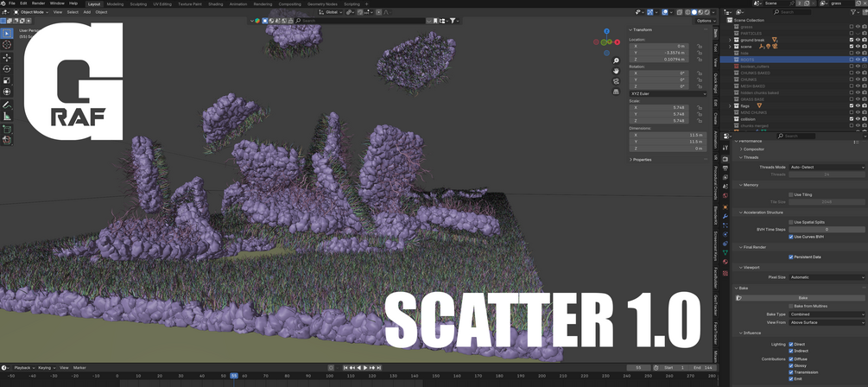Image resolution: width=868 pixels, height=387 pixels.
Task: Uncheck Direct lighting influence
Action: (791, 345)
